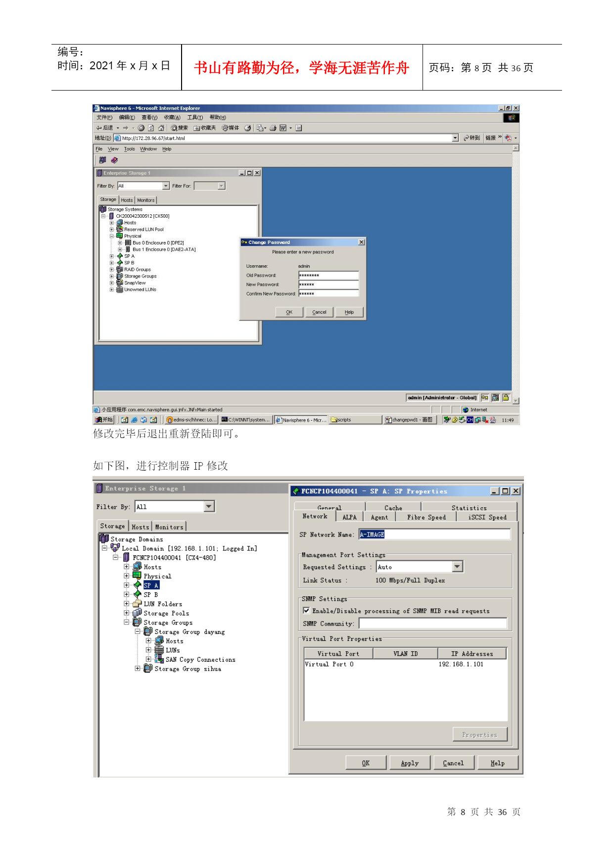Click the RAID Groups tree icon
The width and height of the screenshot is (614, 868).
pos(119,269)
